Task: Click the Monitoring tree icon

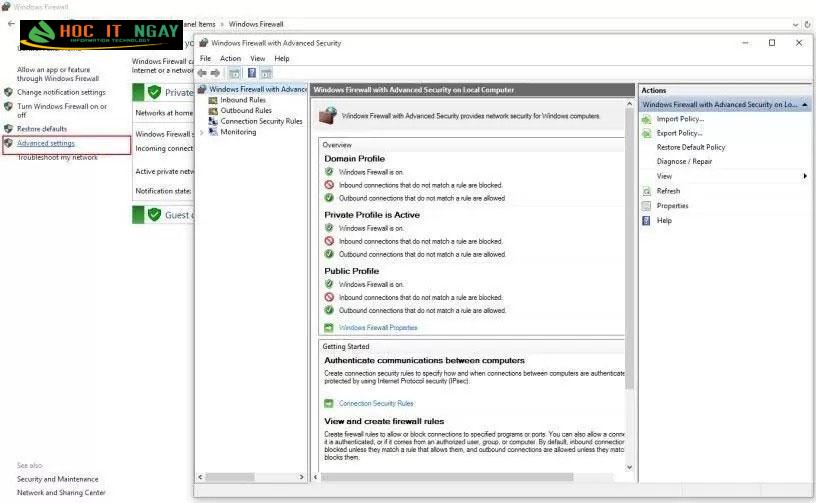Action: pos(213,132)
